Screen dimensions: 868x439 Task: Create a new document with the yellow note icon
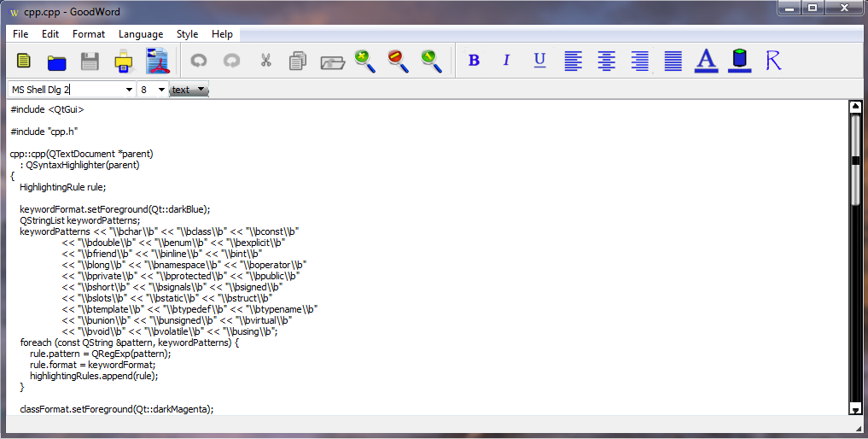23,60
